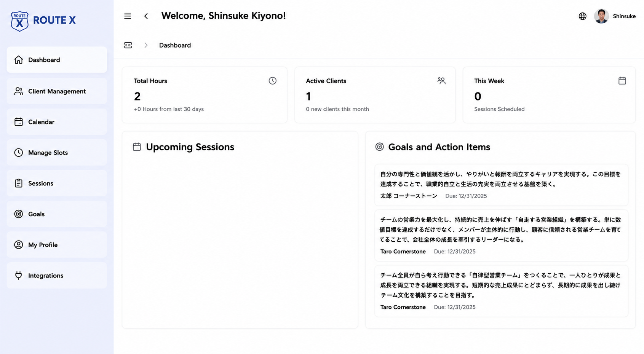The width and height of the screenshot is (644, 354).
Task: Click the Integrations plug icon
Action: (19, 275)
